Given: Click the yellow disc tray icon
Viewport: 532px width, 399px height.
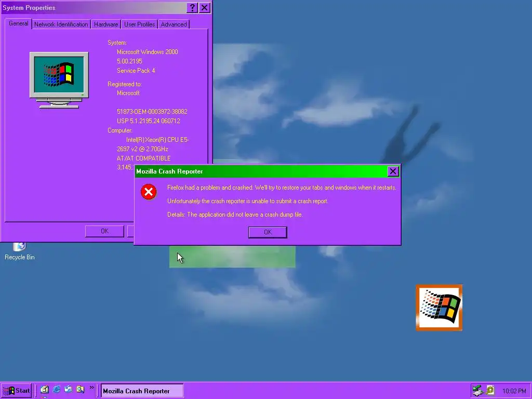Looking at the screenshot, I should 490,391.
